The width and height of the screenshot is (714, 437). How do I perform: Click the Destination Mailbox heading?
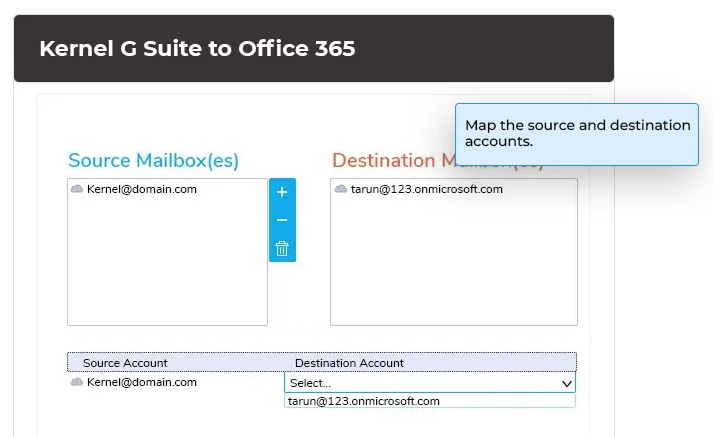392,161
